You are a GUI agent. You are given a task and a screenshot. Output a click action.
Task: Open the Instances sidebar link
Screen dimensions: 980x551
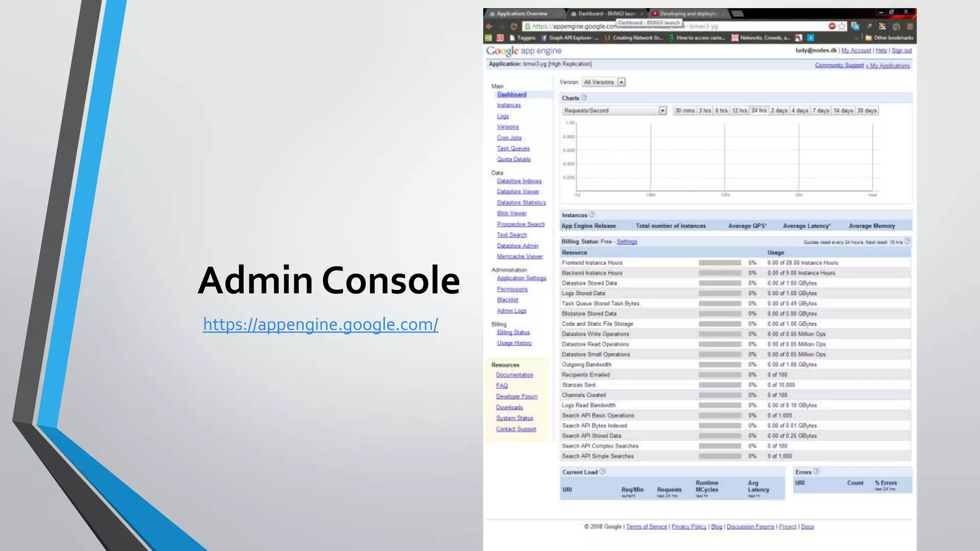point(509,105)
